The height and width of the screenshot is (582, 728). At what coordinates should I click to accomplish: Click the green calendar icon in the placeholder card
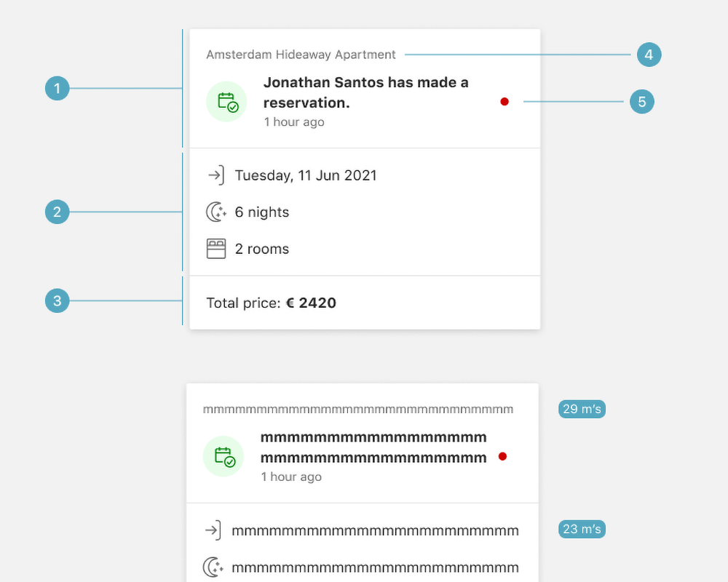223,457
